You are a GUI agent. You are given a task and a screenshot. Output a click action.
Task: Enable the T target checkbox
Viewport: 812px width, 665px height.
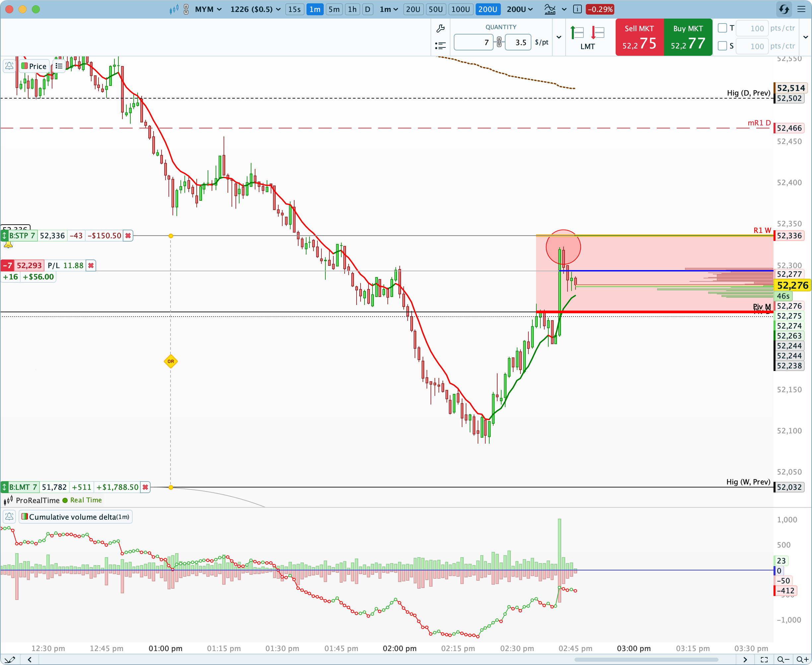click(x=722, y=28)
